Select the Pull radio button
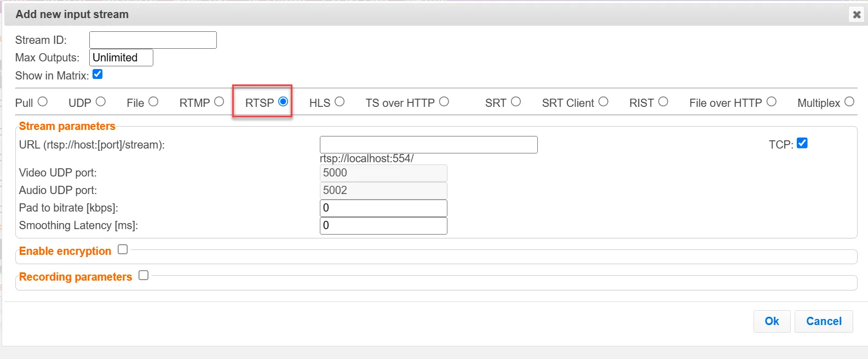This screenshot has width=868, height=359. (x=43, y=101)
